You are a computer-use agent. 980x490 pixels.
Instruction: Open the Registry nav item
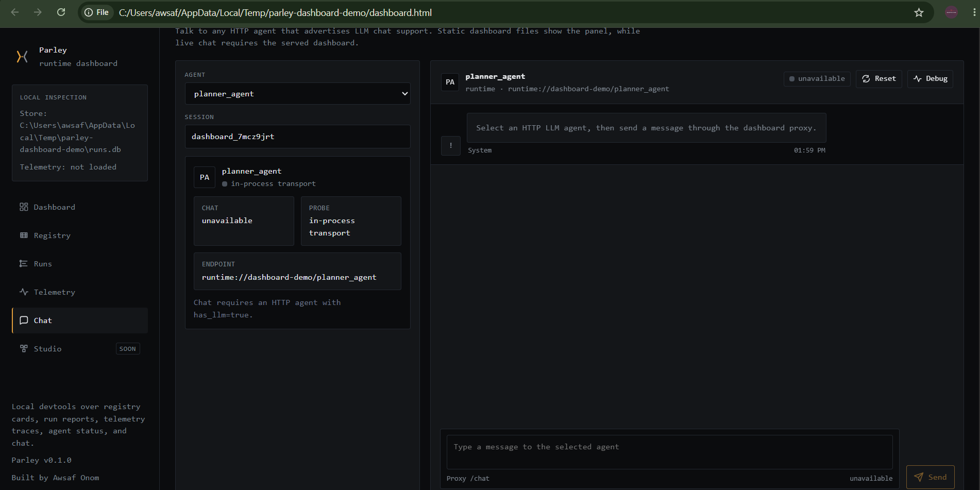pos(80,235)
